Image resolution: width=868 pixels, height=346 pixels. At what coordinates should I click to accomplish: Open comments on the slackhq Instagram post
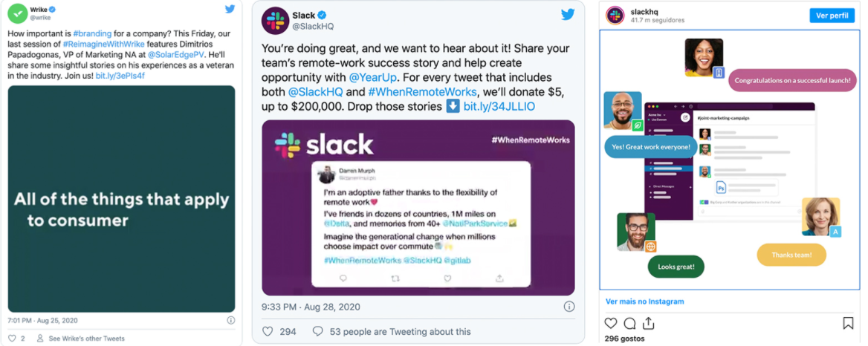click(x=629, y=323)
